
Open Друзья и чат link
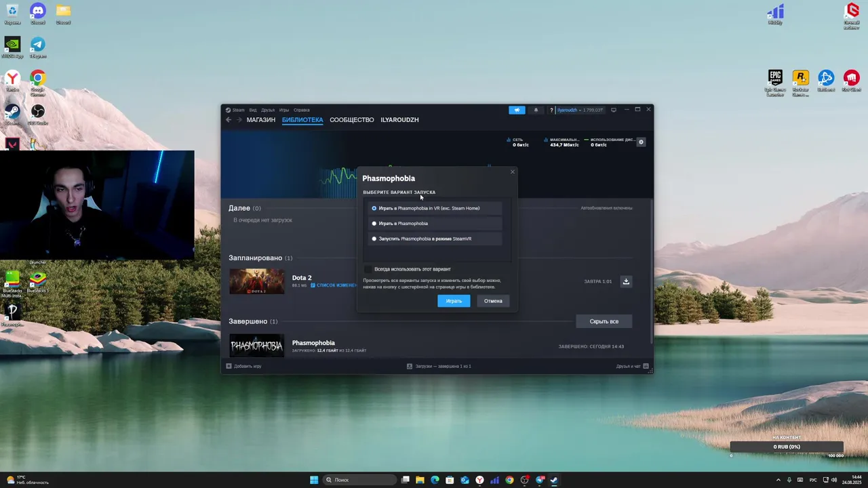[629, 366]
